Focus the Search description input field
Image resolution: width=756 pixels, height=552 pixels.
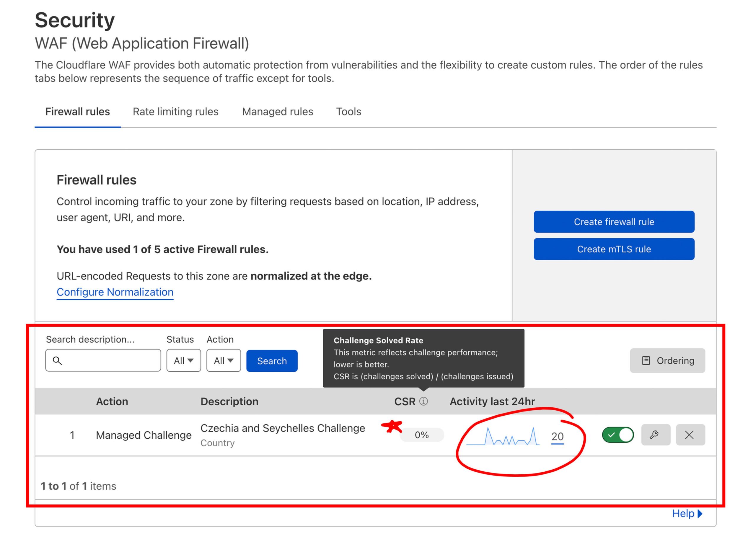(x=103, y=360)
